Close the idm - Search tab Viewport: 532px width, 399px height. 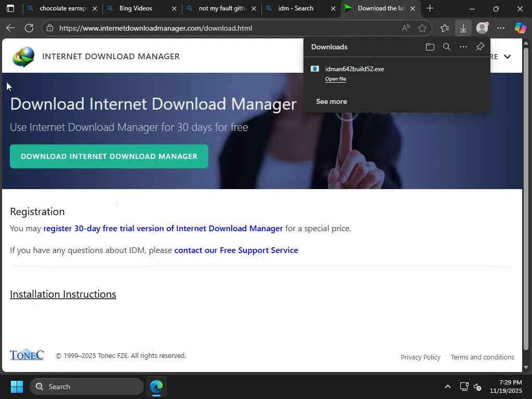coord(333,8)
